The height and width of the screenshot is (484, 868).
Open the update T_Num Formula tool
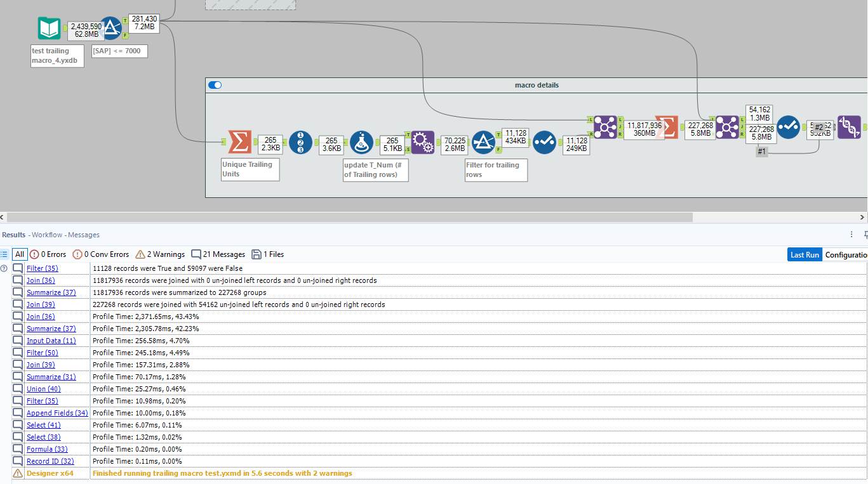pyautogui.click(x=362, y=142)
